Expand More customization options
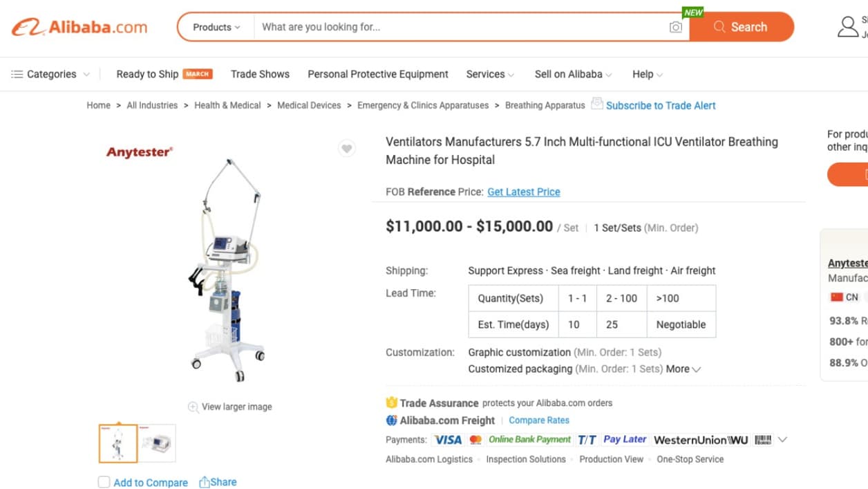 [683, 369]
